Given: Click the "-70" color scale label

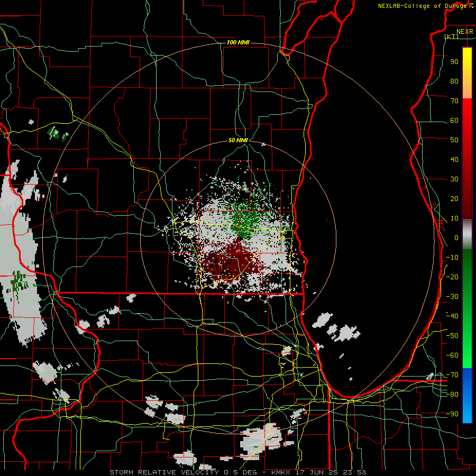Looking at the screenshot, I should coord(452,375).
